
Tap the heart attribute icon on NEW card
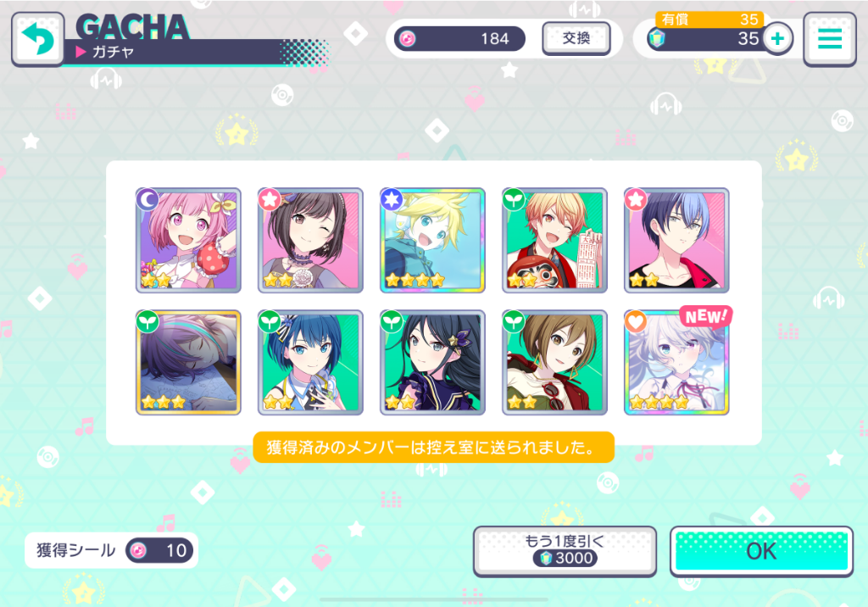pyautogui.click(x=636, y=321)
